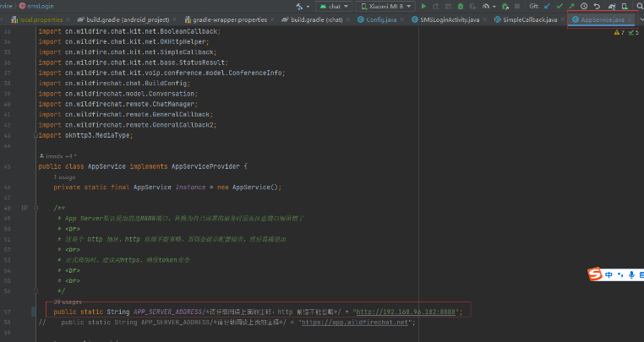Click the Apply Changes and Restart Activity icon
644x342 pixels.
(x=436, y=6)
